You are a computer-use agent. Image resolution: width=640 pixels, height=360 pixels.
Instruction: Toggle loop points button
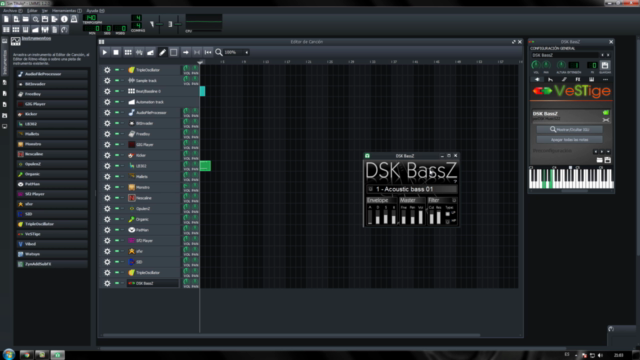(x=197, y=52)
